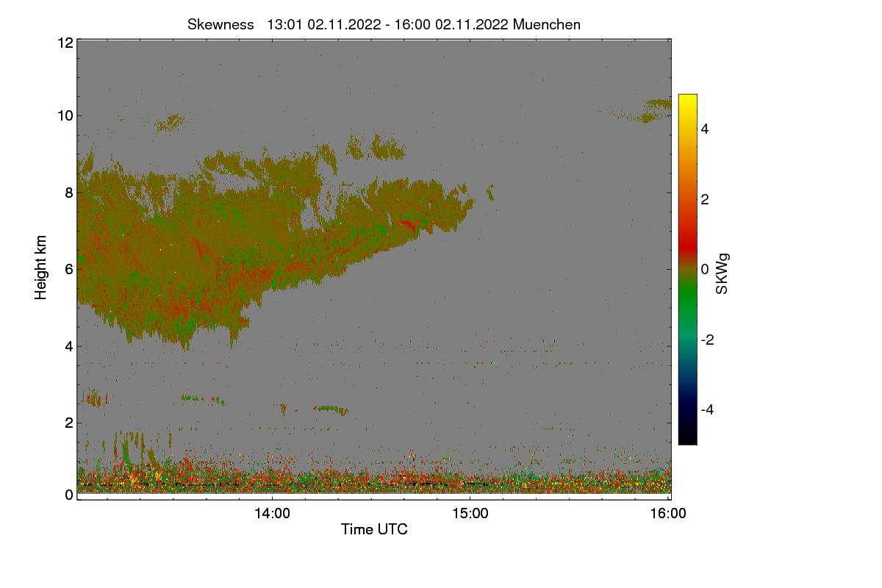Click the height tick label 4
Image resolution: width=882 pixels, height=588 pixels.
[x=68, y=345]
